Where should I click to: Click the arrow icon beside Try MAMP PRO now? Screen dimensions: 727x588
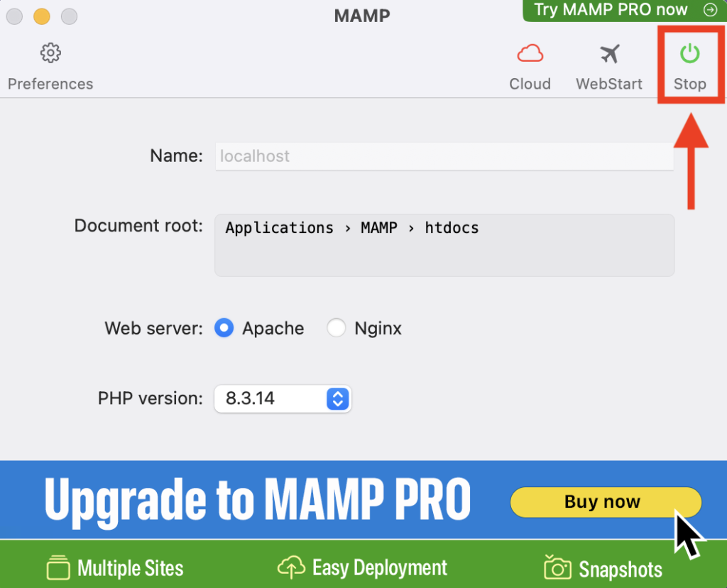[x=710, y=9]
